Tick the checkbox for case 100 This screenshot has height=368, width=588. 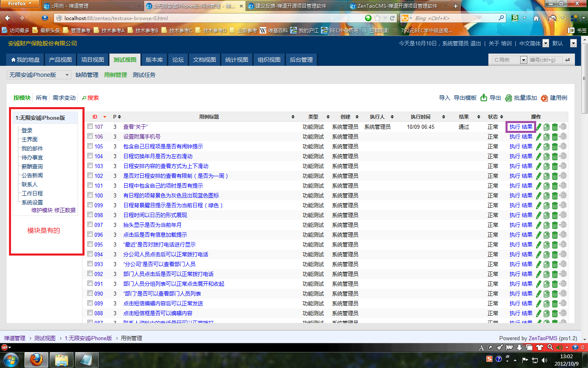[x=90, y=195]
